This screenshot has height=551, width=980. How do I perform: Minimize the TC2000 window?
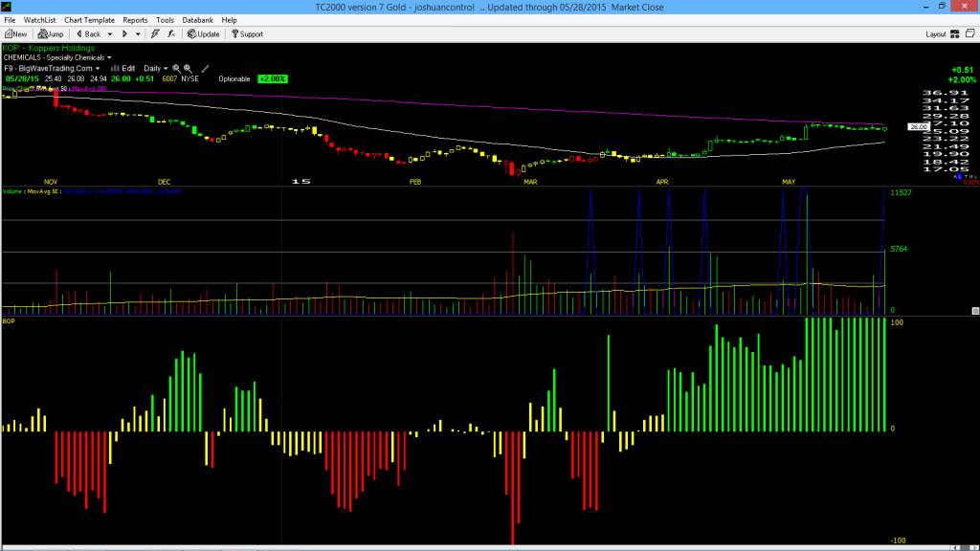925,7
